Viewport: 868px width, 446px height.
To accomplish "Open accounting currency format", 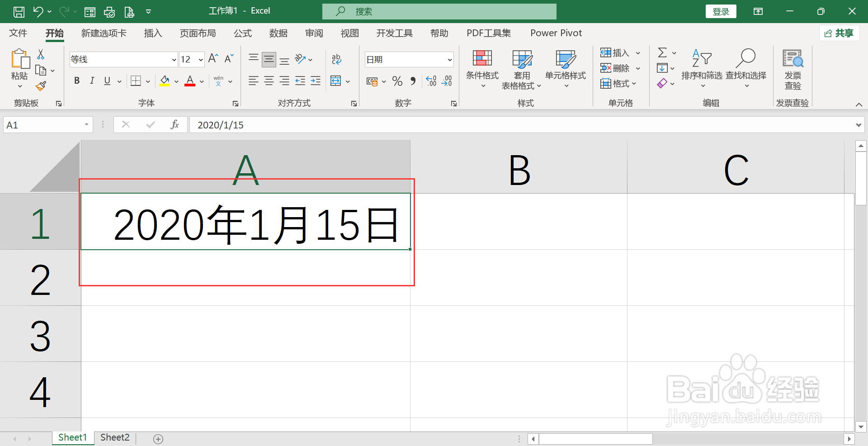I will tap(372, 81).
